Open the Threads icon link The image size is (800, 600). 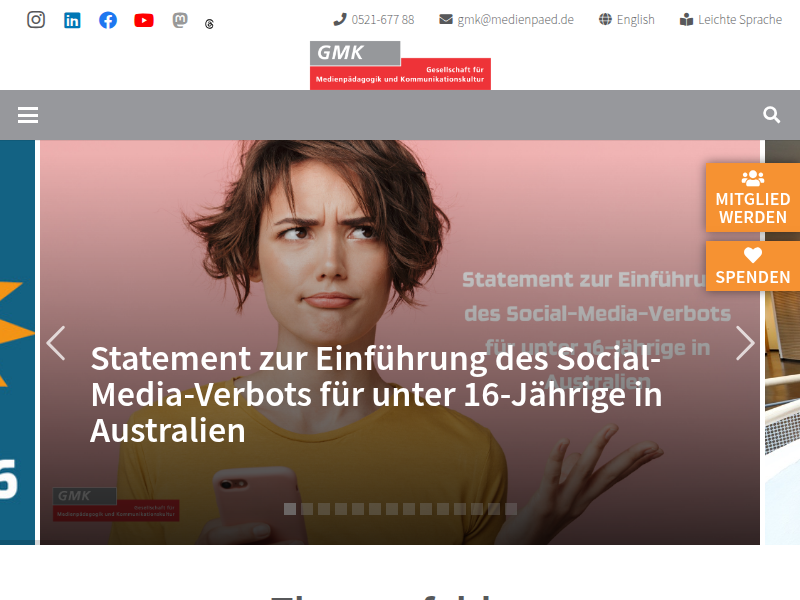[x=209, y=24]
